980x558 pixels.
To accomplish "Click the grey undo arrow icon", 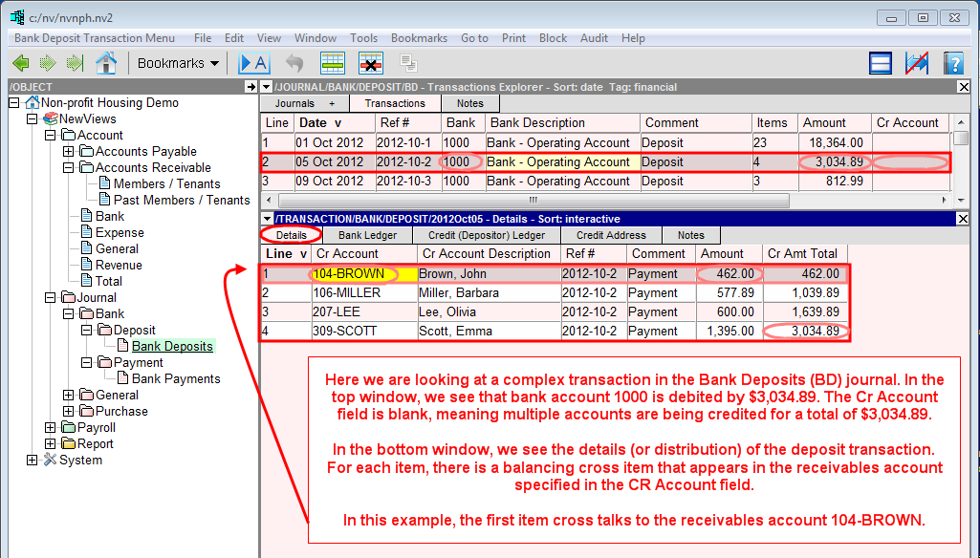I will click(x=294, y=63).
